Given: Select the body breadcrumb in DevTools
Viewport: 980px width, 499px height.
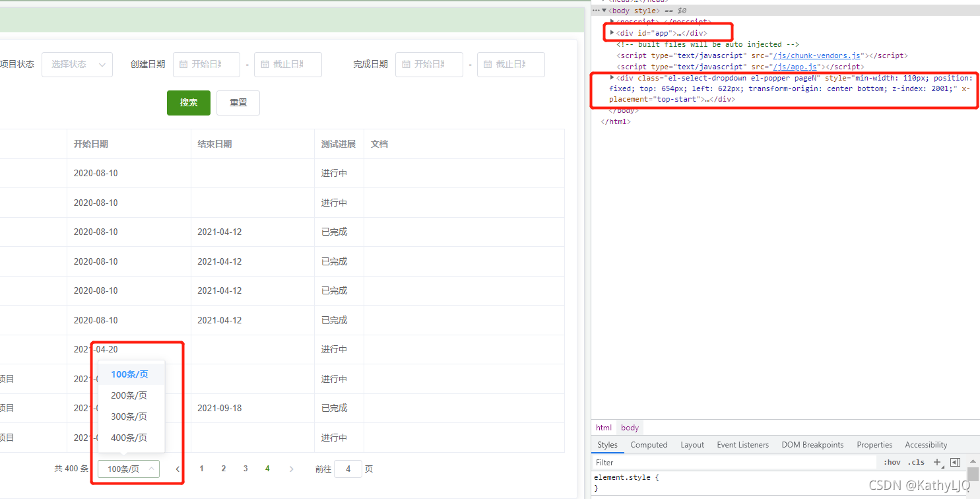Looking at the screenshot, I should [x=630, y=428].
